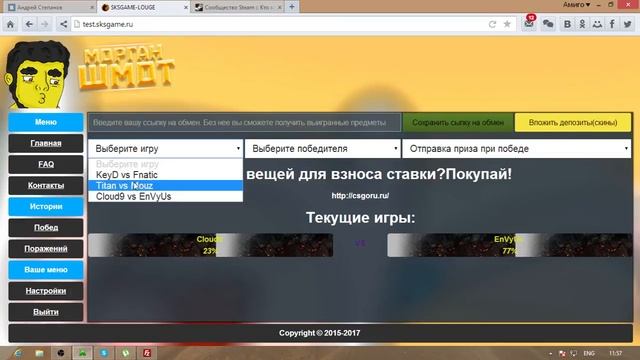Screen dimensions: 640x360
Task: Click Выйти to log out
Action: (46, 312)
